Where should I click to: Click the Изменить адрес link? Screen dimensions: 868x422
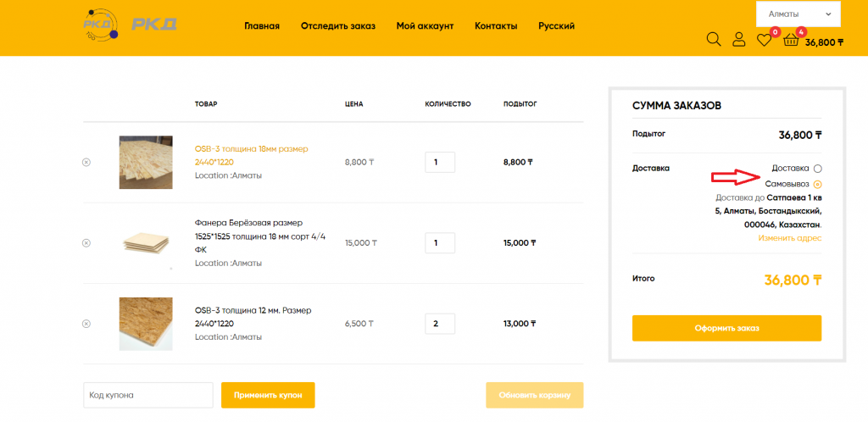(x=790, y=238)
